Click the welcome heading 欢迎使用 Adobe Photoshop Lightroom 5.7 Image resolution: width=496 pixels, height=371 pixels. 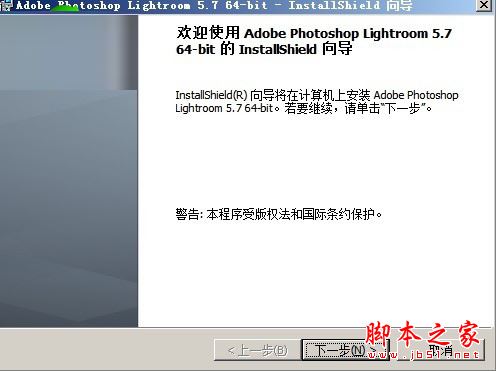(314, 41)
